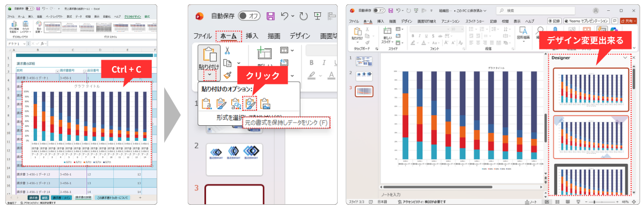Open 描画 tab in middle PowerPoint window
Viewport: 644px width, 215px height.
tap(274, 36)
